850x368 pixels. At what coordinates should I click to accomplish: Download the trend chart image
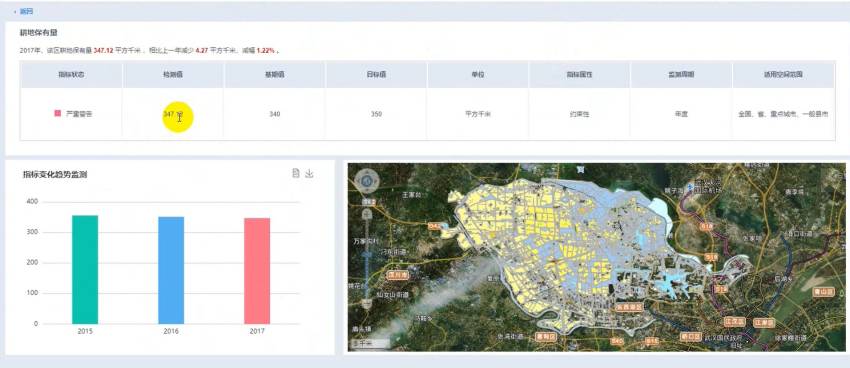(310, 173)
